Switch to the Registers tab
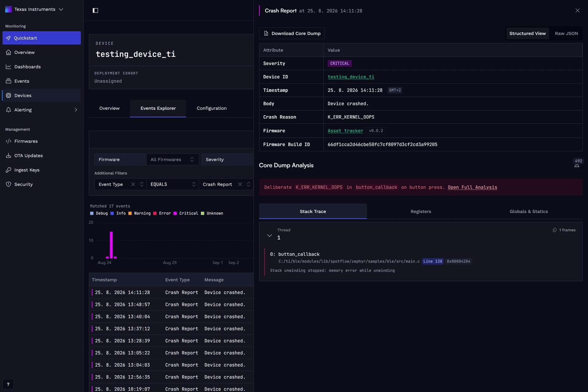The height and width of the screenshot is (392, 588). point(421,211)
